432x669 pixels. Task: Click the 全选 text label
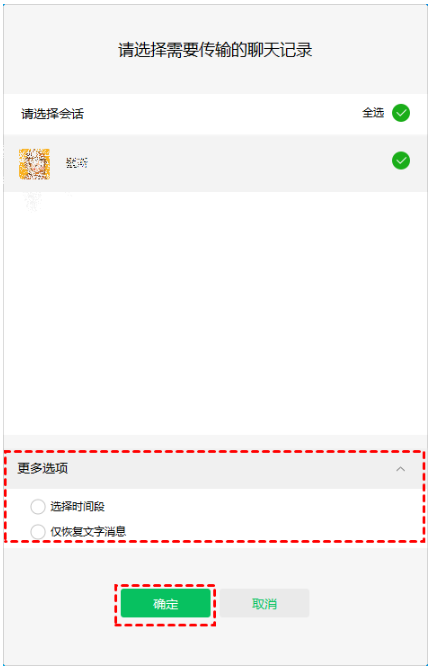pos(373,113)
